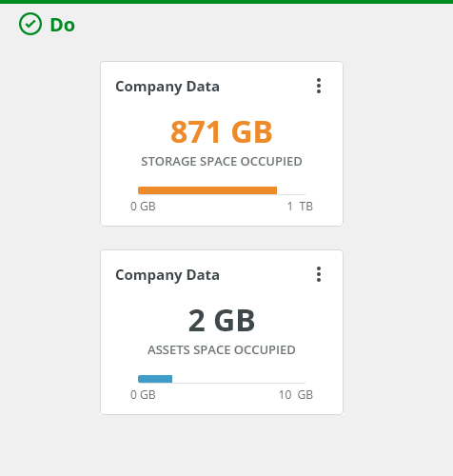Click the 1 TB maximum label
453x476 pixels.
[x=300, y=207]
